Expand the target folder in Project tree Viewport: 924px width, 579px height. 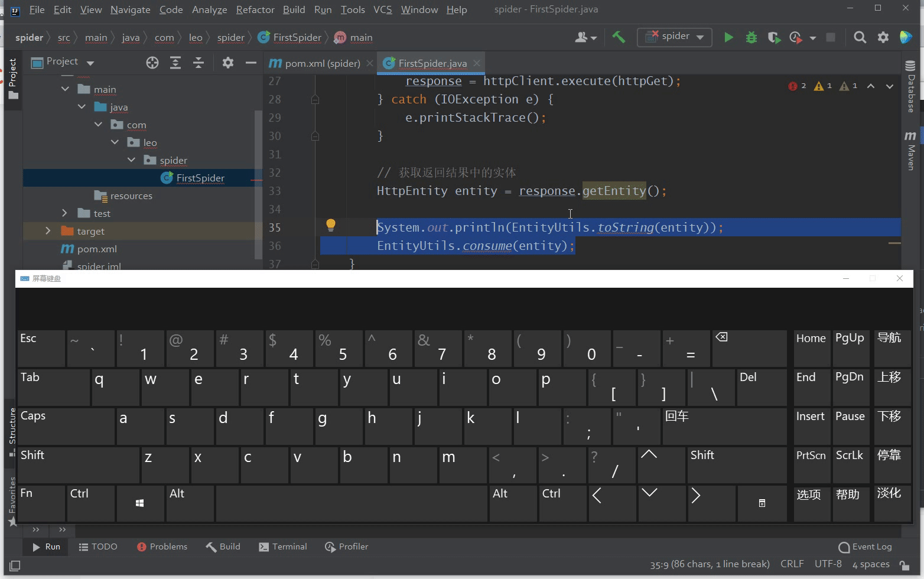pyautogui.click(x=48, y=230)
